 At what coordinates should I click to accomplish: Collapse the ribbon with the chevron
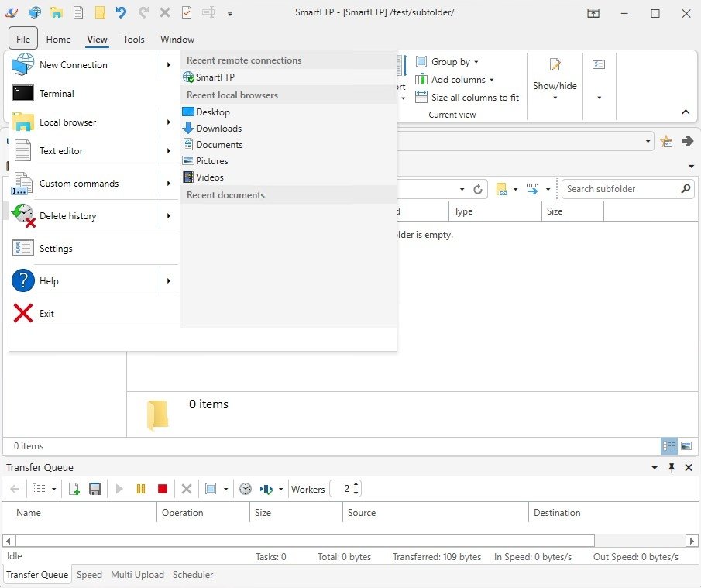pyautogui.click(x=686, y=112)
